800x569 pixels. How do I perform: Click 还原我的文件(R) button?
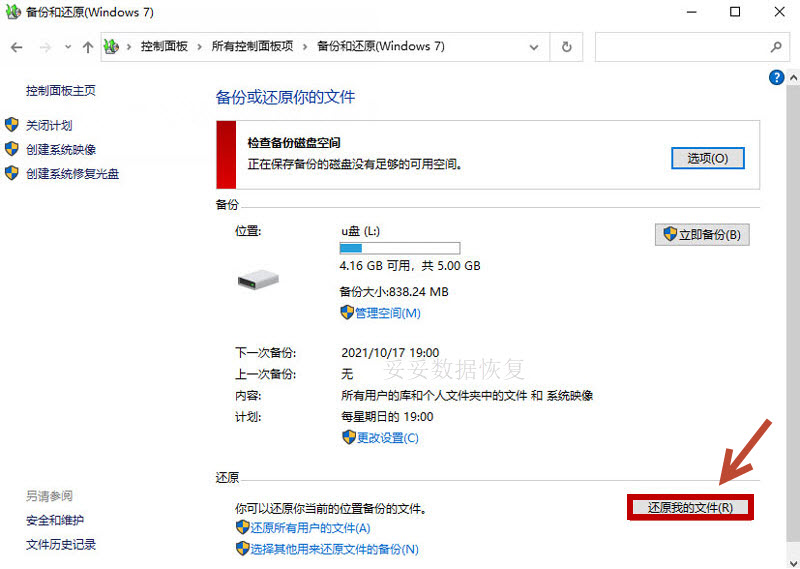[x=690, y=508]
